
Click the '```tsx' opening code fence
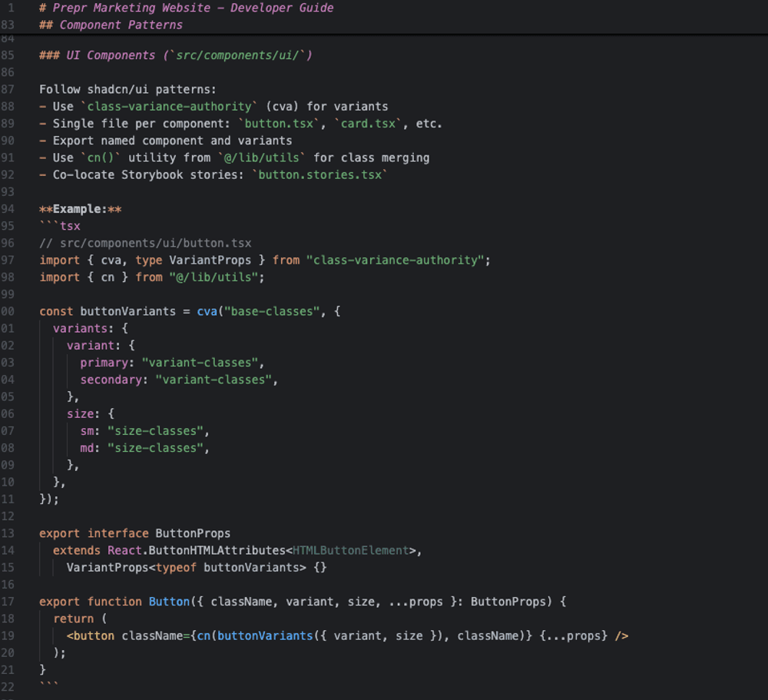pos(60,226)
